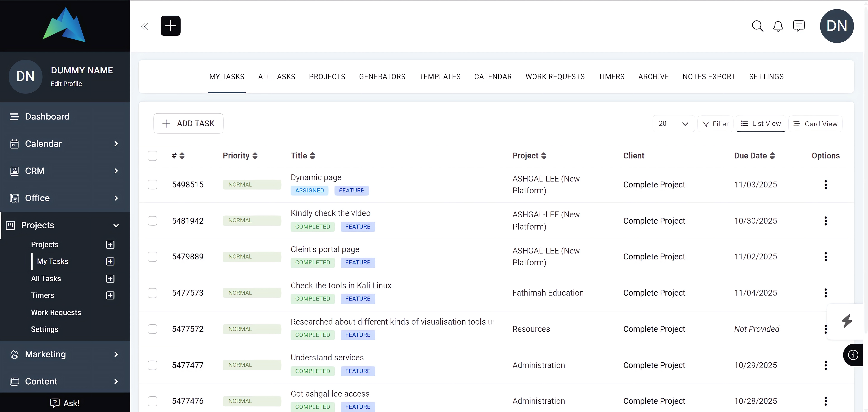Toggle the select-all header checkbox

[152, 156]
